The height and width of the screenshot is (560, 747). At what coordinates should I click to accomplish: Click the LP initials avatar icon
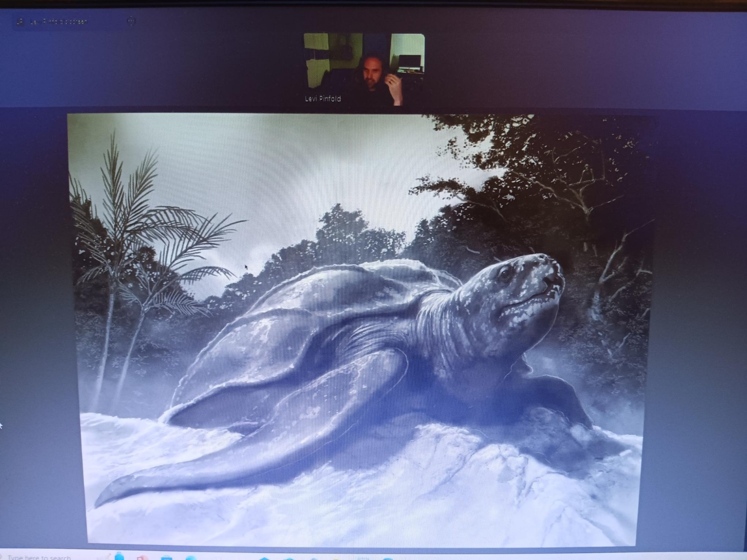click(x=20, y=21)
